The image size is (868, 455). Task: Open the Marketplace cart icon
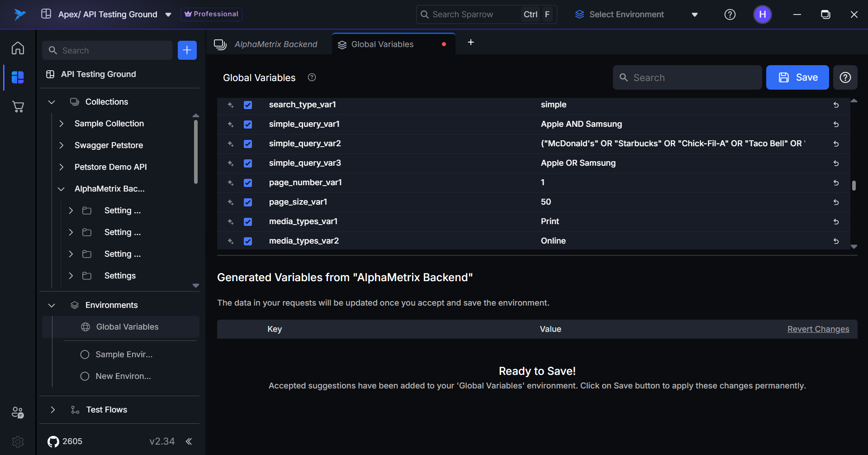click(x=18, y=107)
